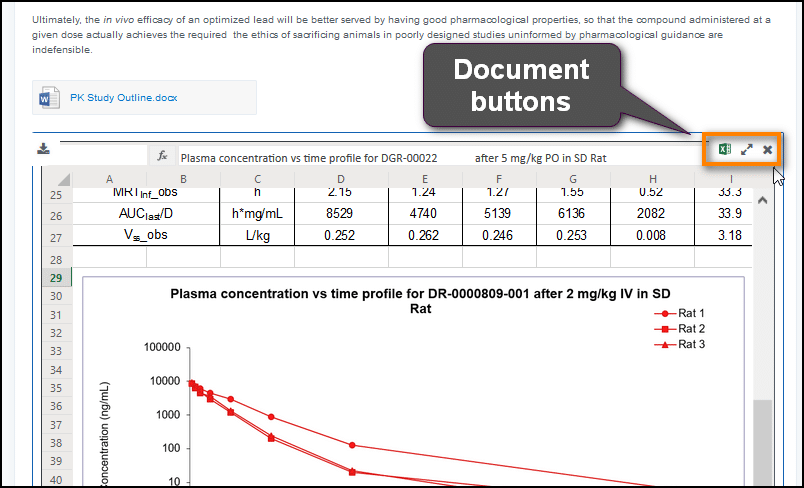Click the Vss_obs cell

tap(146, 235)
